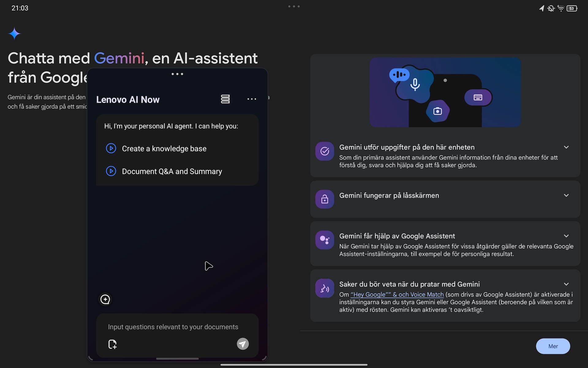Open the Wi-Fi indicator in the status bar
This screenshot has width=588, height=368.
(561, 8)
